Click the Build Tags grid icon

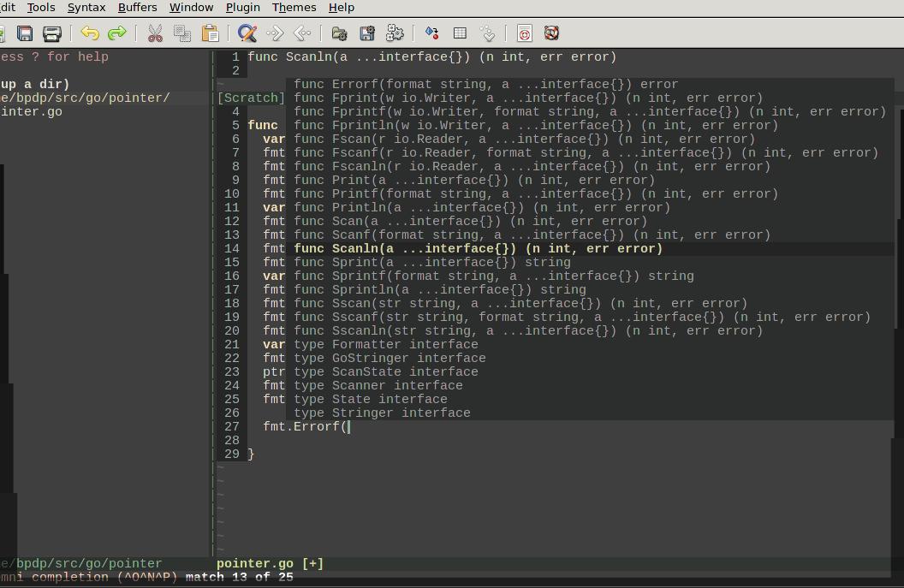pyautogui.click(x=460, y=33)
